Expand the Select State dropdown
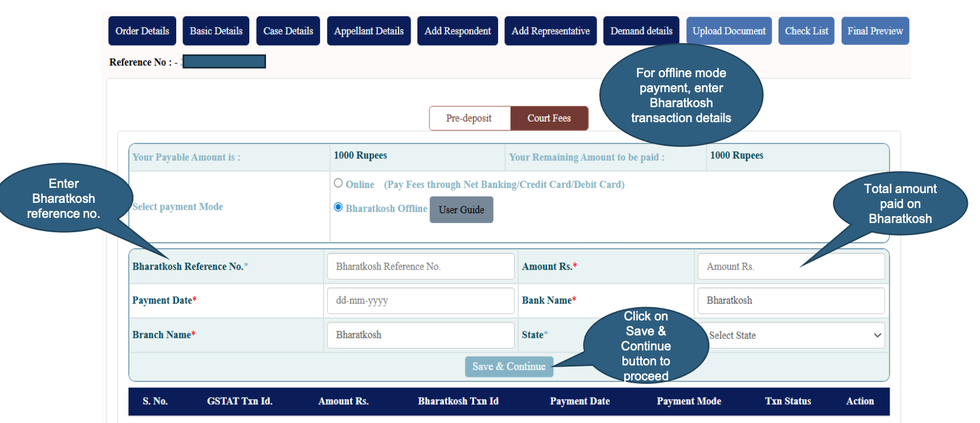 coord(795,335)
